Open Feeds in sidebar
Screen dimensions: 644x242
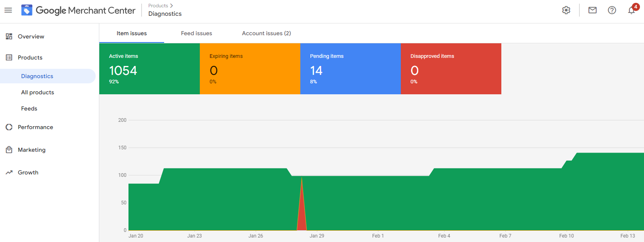(x=29, y=108)
